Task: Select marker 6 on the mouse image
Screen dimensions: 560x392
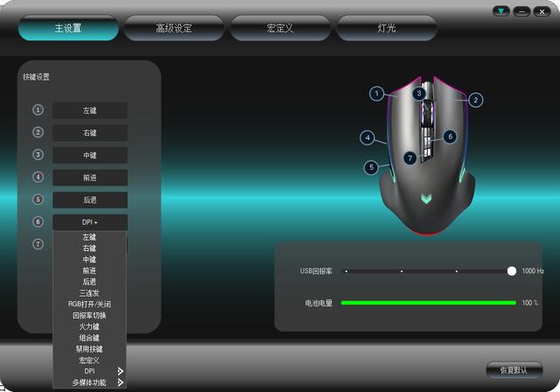Action: [449, 136]
